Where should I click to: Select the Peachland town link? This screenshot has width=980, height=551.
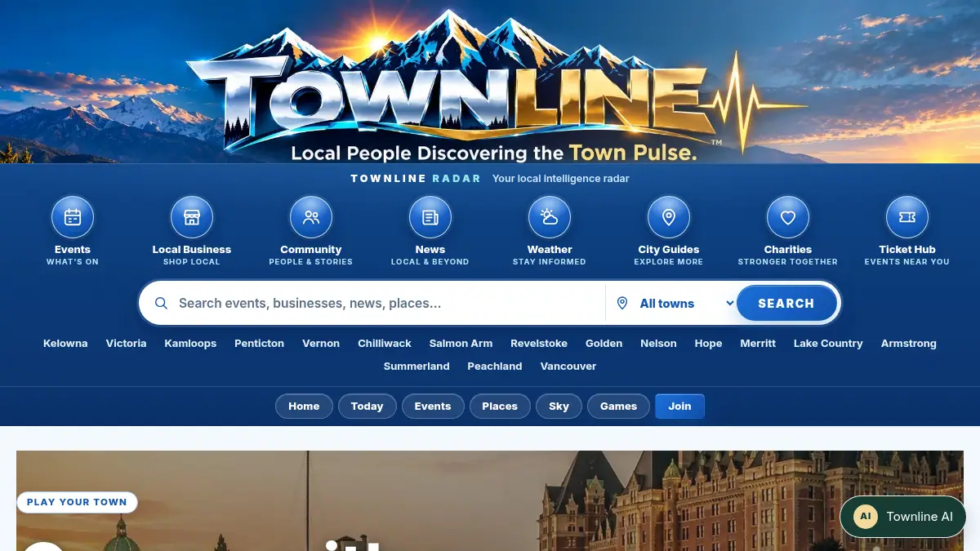495,366
